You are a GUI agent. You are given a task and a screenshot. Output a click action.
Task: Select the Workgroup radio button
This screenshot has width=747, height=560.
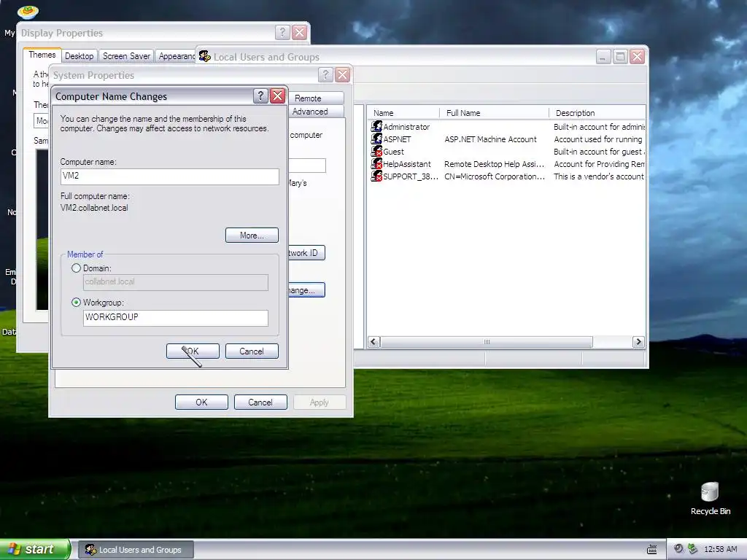(76, 303)
